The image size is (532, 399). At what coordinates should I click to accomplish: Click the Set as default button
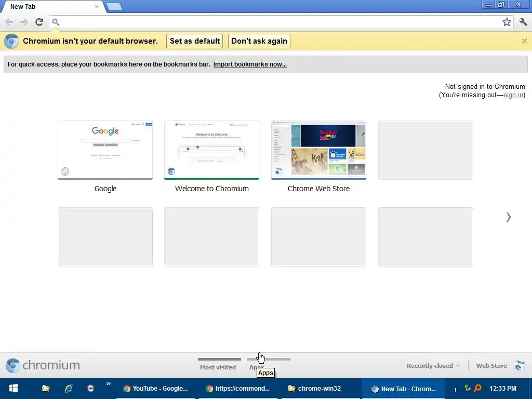194,41
